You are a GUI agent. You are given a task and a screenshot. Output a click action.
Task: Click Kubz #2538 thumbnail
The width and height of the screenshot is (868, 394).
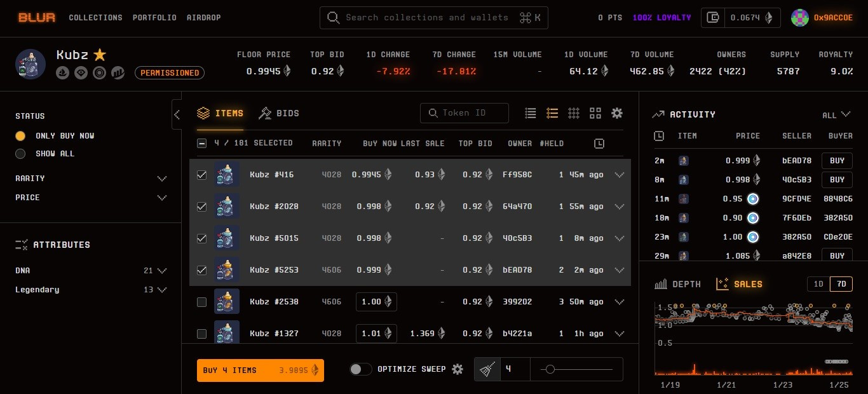click(x=227, y=302)
